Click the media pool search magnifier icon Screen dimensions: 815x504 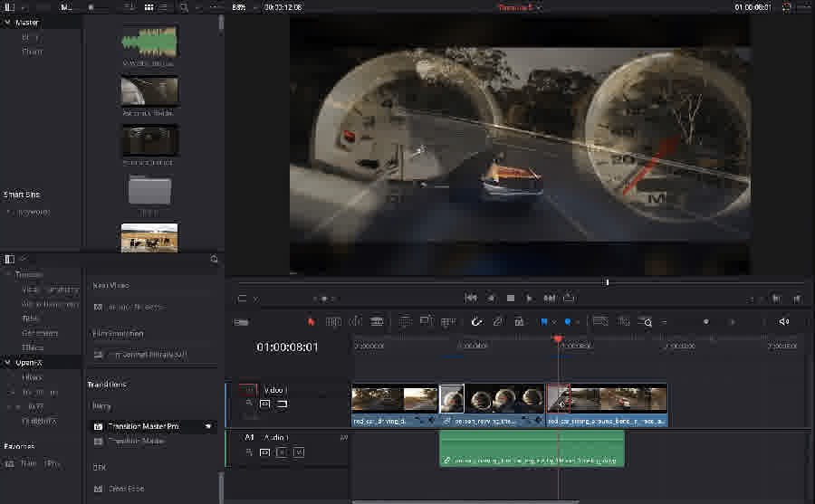tap(184, 7)
